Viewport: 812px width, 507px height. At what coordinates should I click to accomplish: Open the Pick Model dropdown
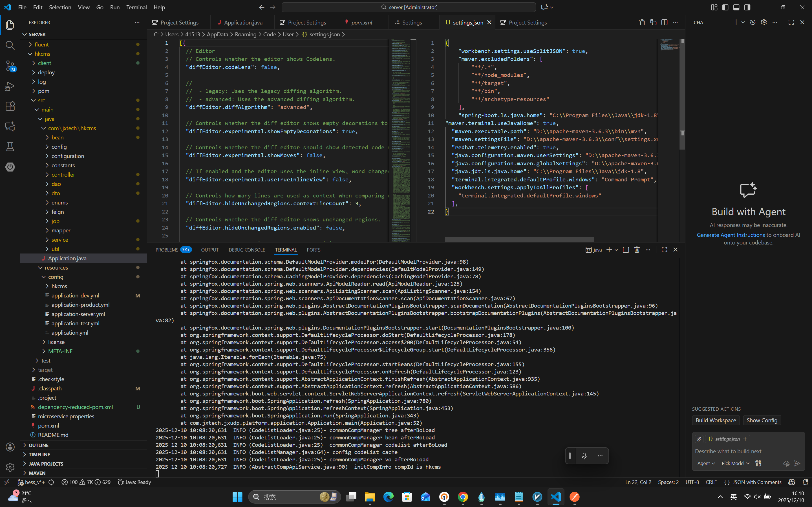tap(735, 463)
